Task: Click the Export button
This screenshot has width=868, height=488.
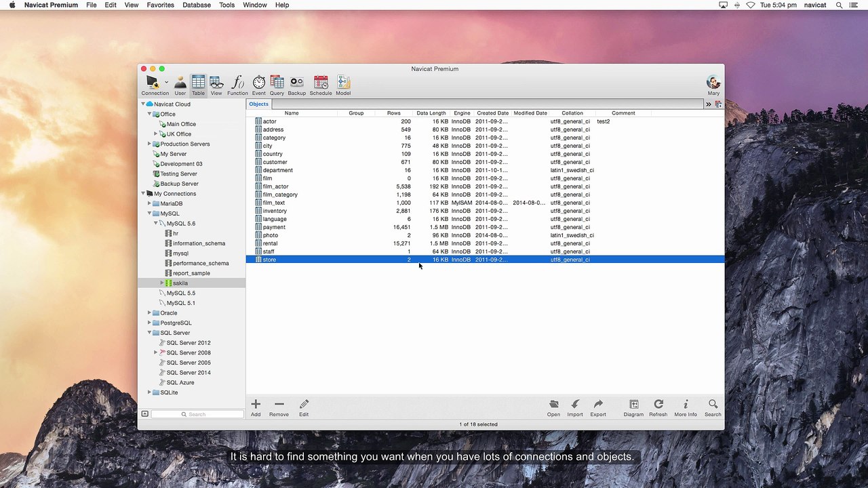Action: [x=598, y=407]
